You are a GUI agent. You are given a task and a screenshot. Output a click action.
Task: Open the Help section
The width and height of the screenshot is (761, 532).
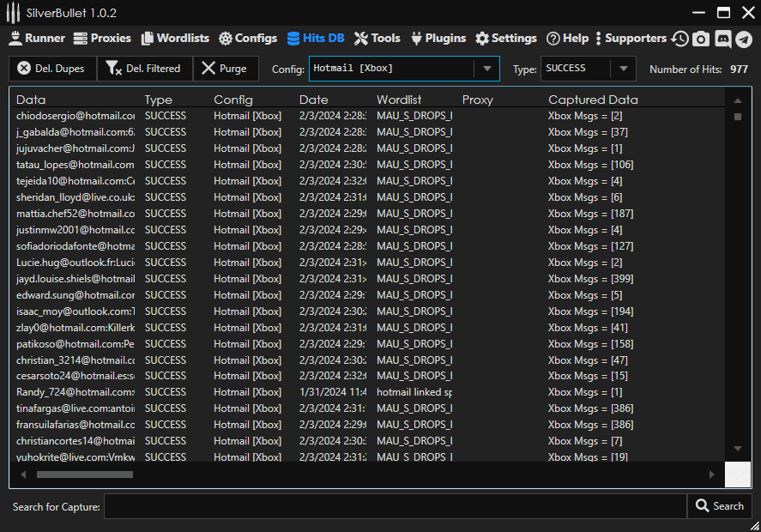point(568,39)
